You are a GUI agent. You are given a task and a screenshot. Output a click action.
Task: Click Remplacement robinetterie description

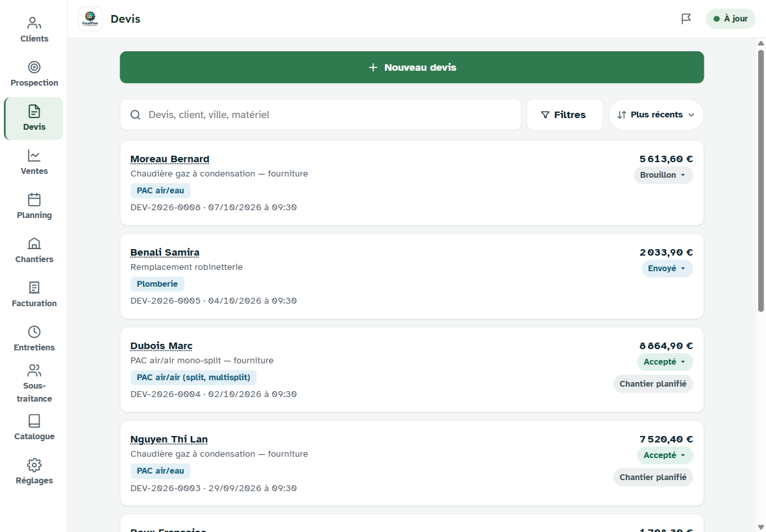pos(186,267)
